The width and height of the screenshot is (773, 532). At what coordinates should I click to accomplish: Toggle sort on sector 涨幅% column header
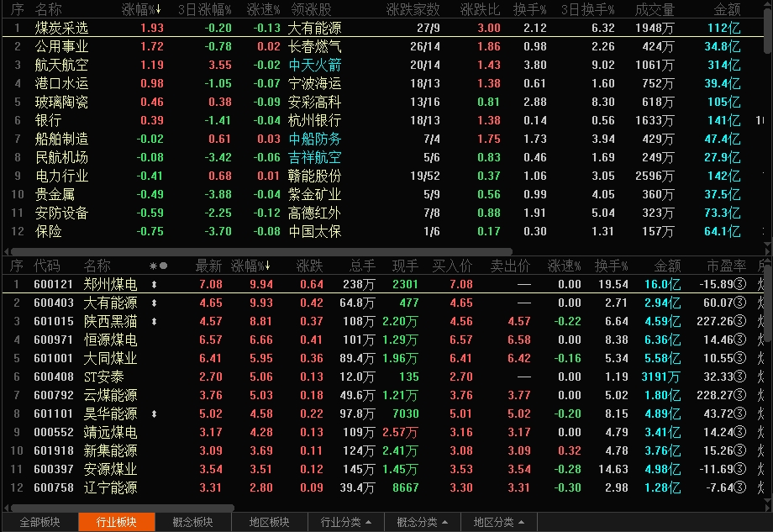(141, 9)
